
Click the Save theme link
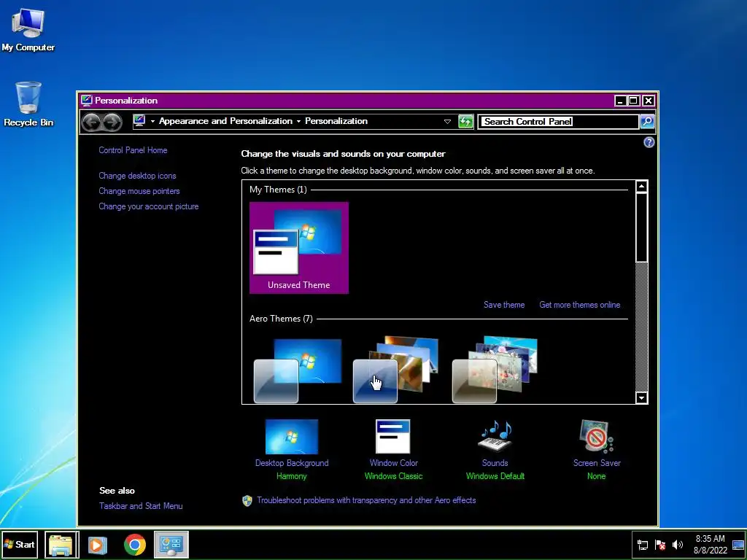[504, 305]
